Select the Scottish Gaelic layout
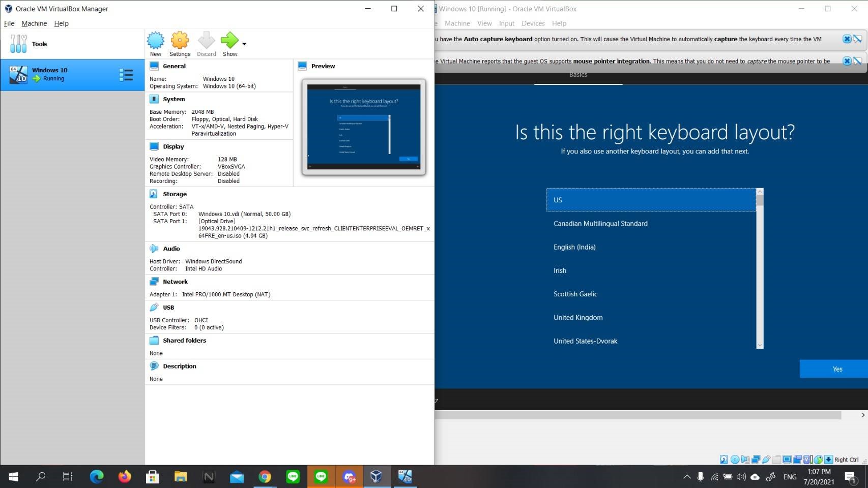The height and width of the screenshot is (488, 868). tap(651, 294)
